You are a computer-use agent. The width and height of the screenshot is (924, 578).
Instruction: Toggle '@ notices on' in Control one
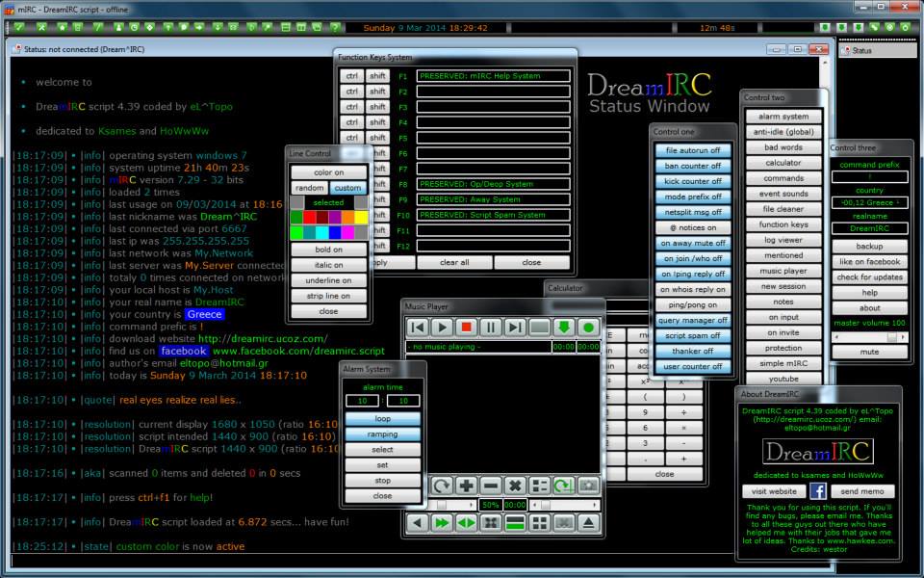point(693,227)
